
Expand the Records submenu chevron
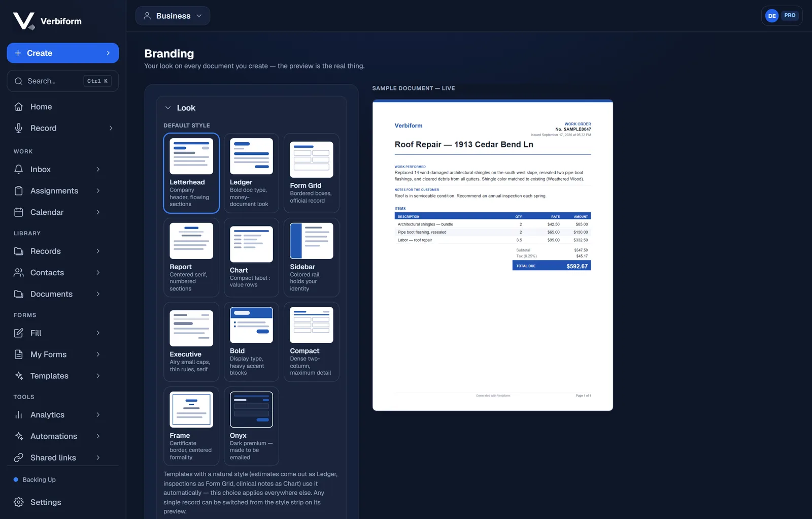[98, 251]
